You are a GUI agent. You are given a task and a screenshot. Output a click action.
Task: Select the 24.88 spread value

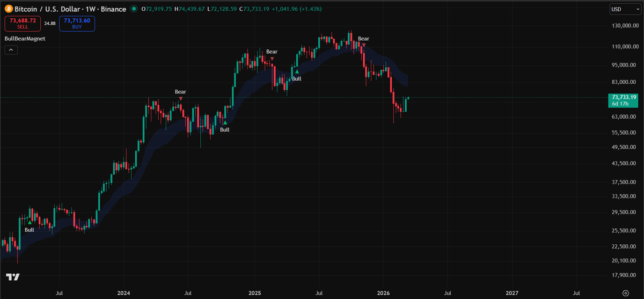click(49, 23)
